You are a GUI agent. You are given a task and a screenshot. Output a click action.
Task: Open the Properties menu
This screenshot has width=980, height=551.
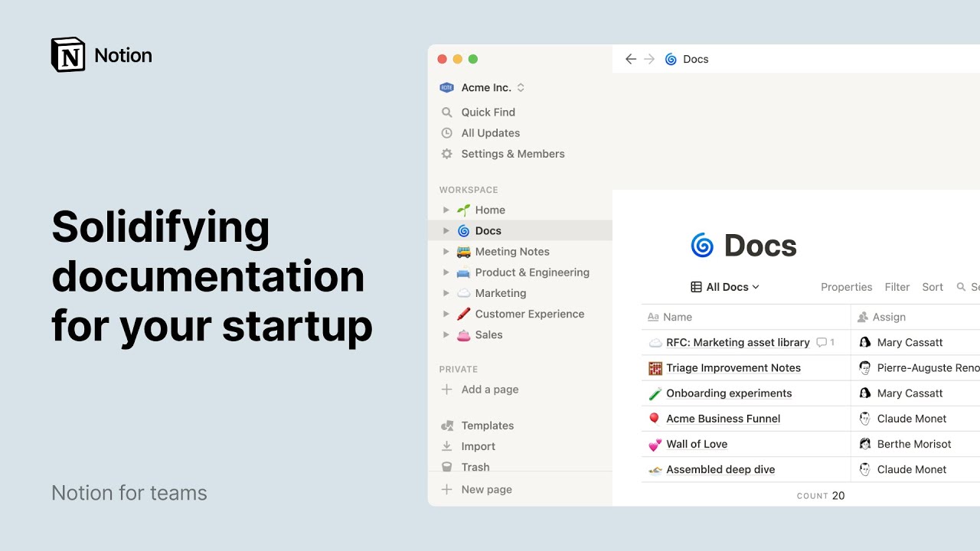pyautogui.click(x=846, y=287)
